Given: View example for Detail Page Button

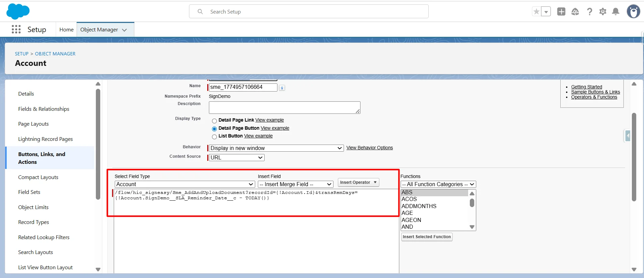Looking at the screenshot, I should 275,128.
